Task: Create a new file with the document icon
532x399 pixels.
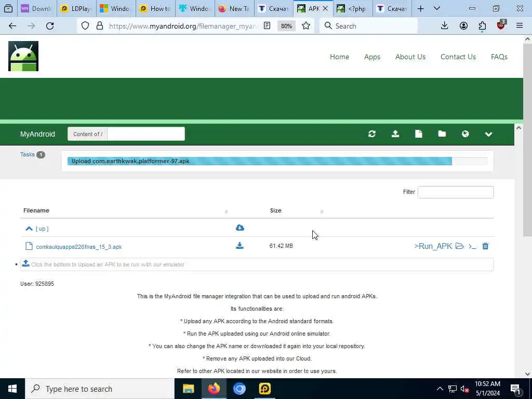Action: pyautogui.click(x=419, y=134)
